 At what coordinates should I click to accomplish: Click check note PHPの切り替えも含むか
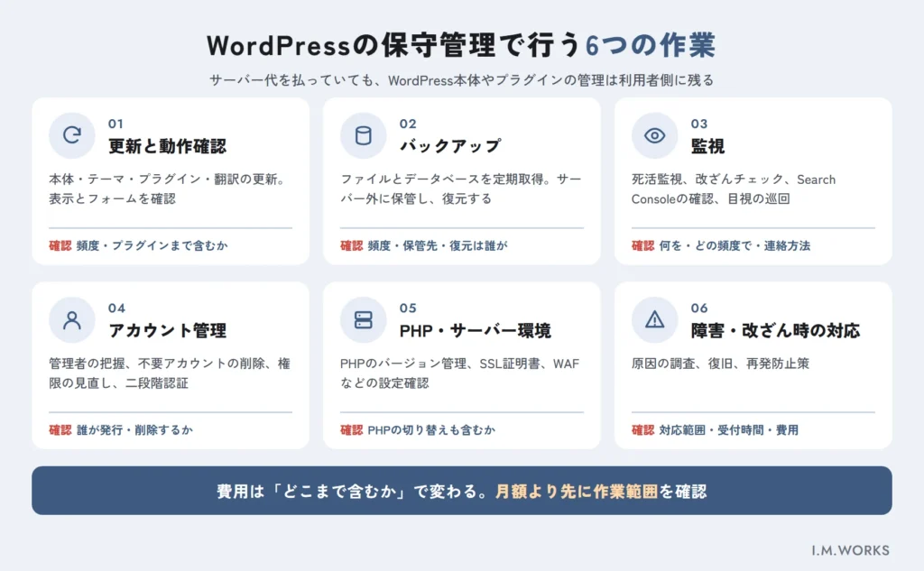click(431, 430)
